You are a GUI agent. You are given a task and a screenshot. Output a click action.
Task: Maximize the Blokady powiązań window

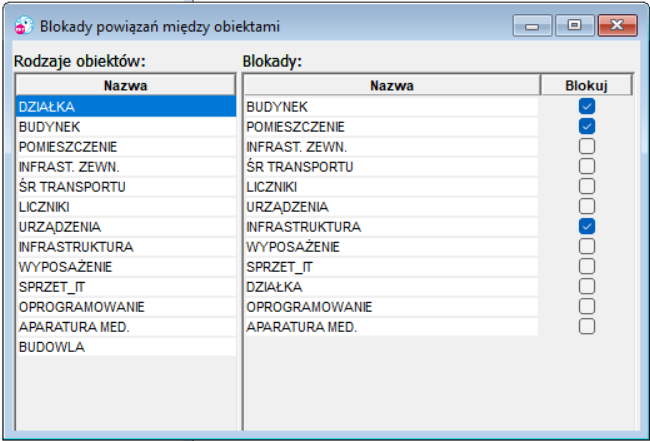(575, 26)
